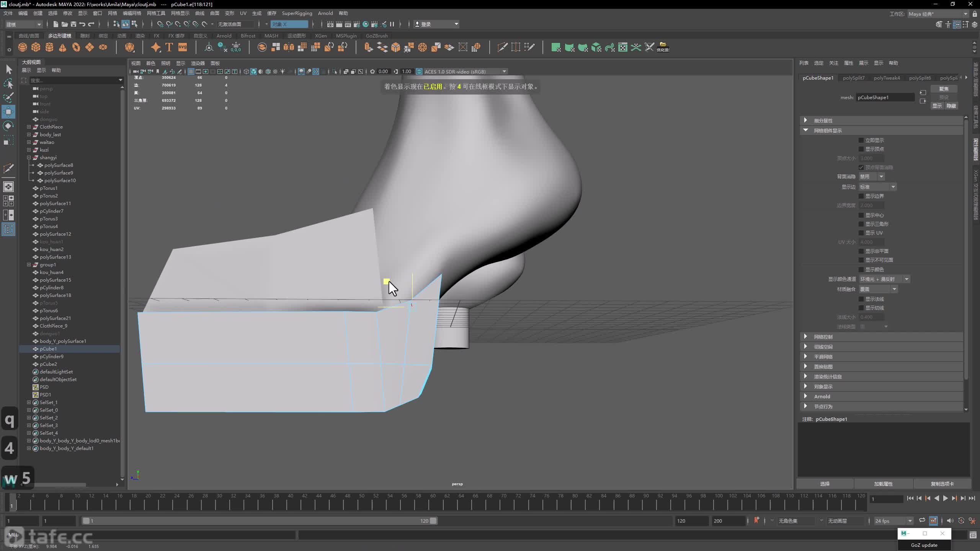Enable the 显示非平面 checkbox
980x551 pixels.
861,251
